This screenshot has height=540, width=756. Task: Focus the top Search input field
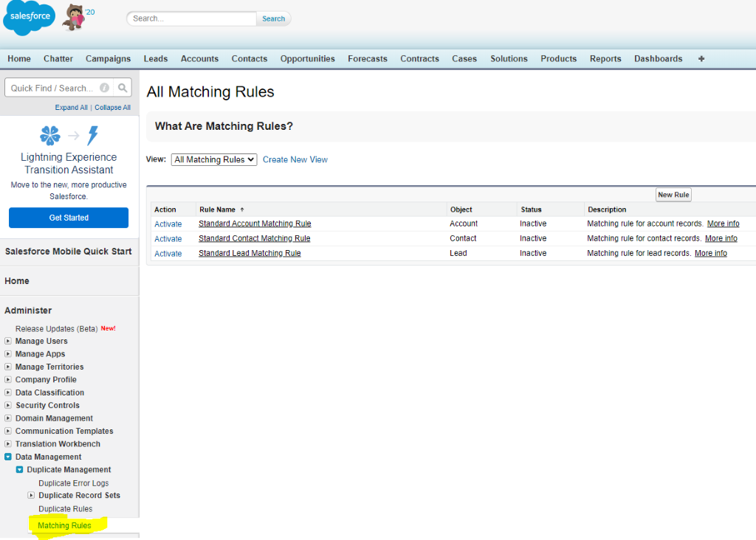pyautogui.click(x=191, y=18)
